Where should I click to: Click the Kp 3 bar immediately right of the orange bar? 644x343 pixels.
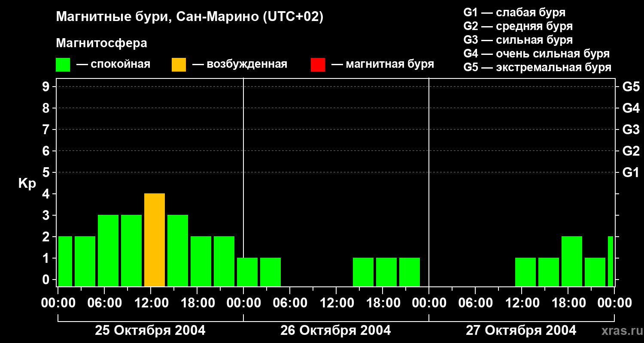[178, 251]
